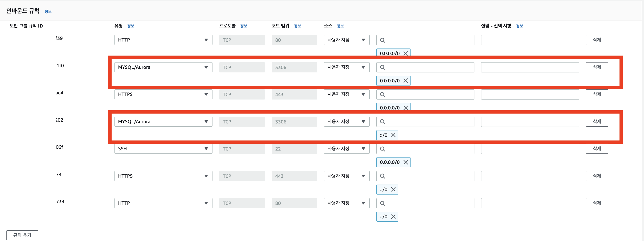
Task: Focus source search field of MYSQL/Aurora rule 202
Action: 425,122
